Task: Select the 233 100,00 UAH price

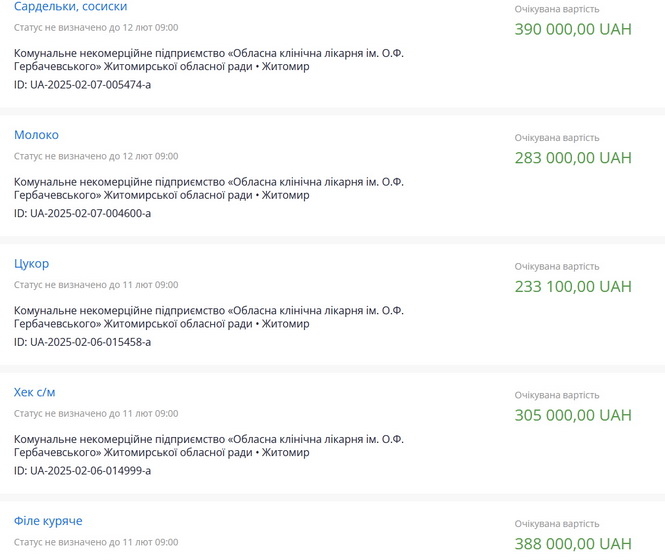Action: (x=573, y=287)
